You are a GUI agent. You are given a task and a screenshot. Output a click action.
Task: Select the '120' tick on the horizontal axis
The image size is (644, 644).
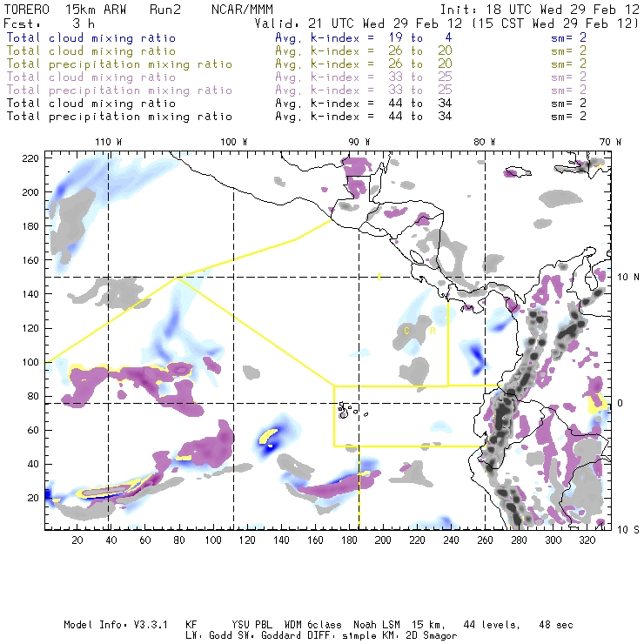[247, 540]
